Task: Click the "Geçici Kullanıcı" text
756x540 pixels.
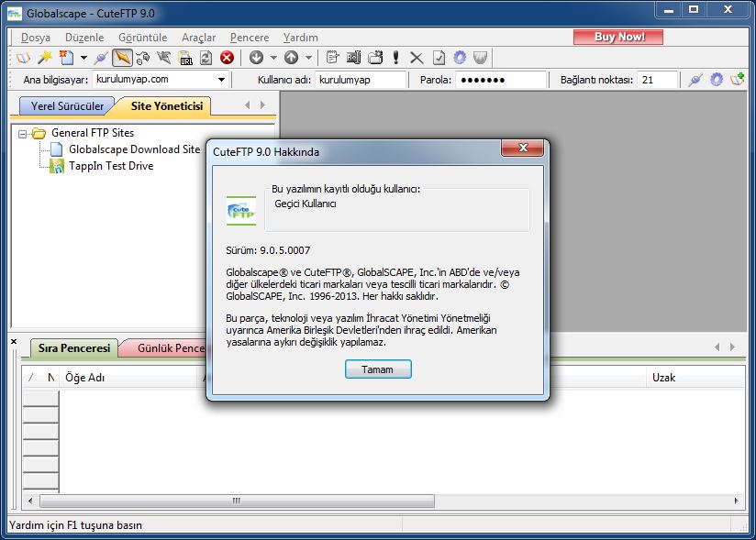Action: pyautogui.click(x=306, y=204)
